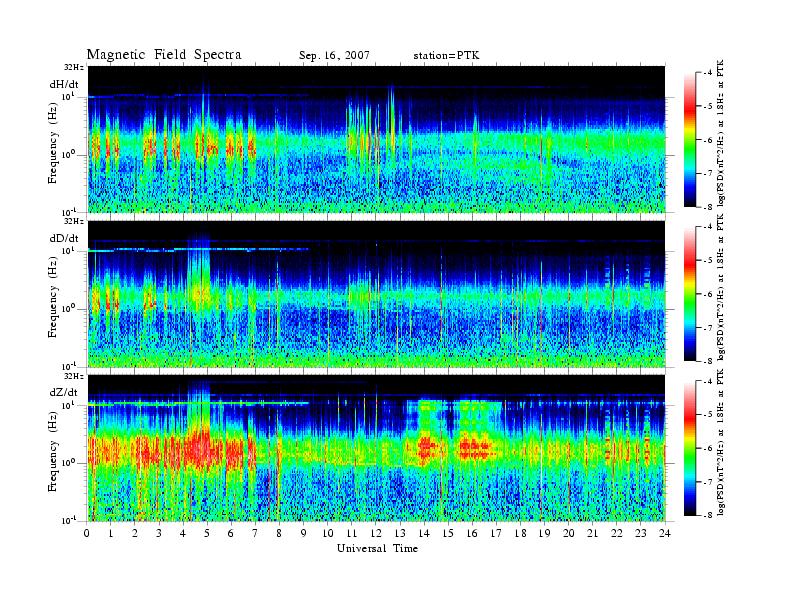792x612 pixels.
Task: Click time axis tick label "1"
Action: pos(111,533)
